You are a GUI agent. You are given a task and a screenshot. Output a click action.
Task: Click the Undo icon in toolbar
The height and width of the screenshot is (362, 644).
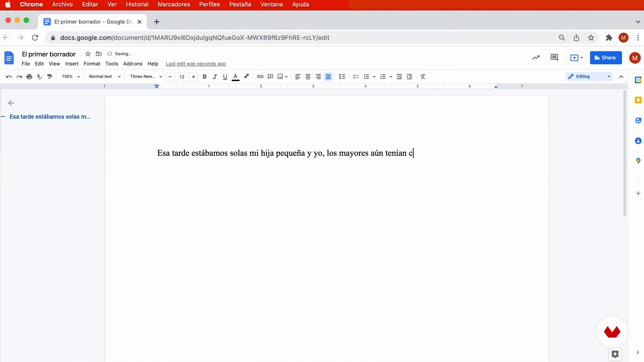(9, 77)
